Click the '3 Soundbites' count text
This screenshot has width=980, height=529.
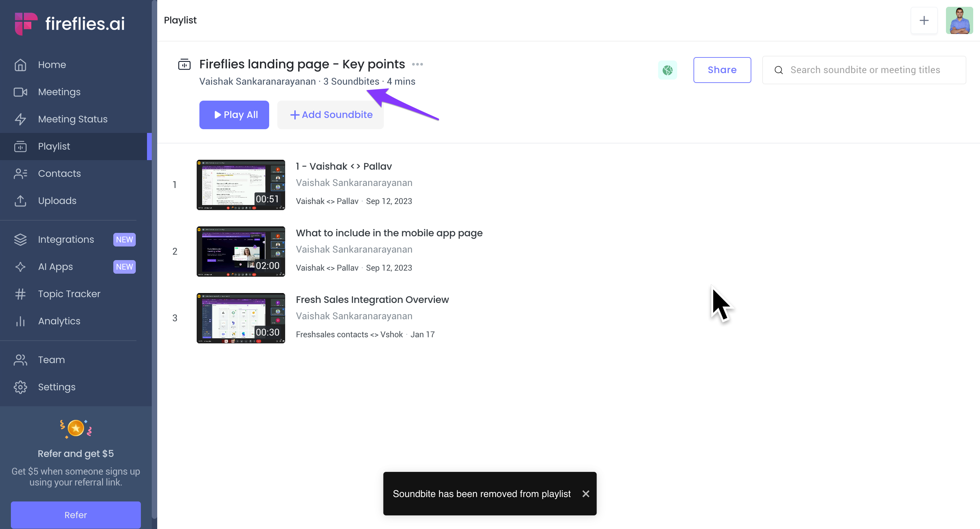[x=351, y=82]
